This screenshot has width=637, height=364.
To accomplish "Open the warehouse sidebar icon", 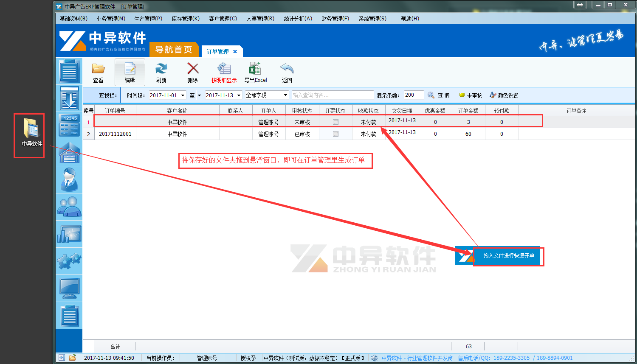I will tap(69, 153).
